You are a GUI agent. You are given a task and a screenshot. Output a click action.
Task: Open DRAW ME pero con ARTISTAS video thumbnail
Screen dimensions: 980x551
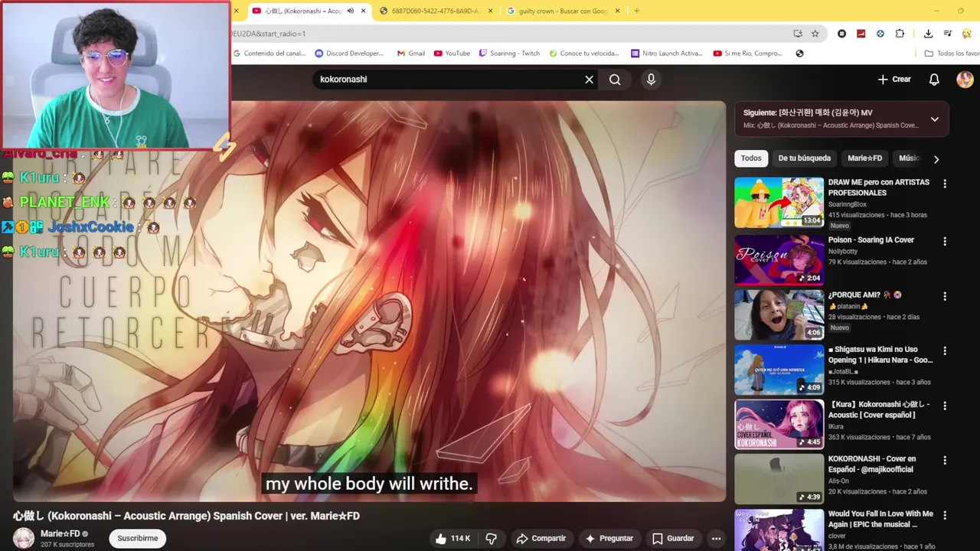(x=779, y=203)
